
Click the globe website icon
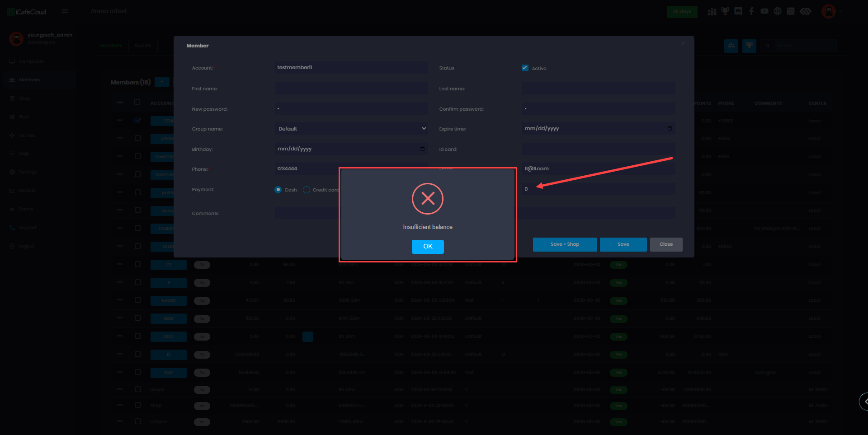pyautogui.click(x=778, y=11)
